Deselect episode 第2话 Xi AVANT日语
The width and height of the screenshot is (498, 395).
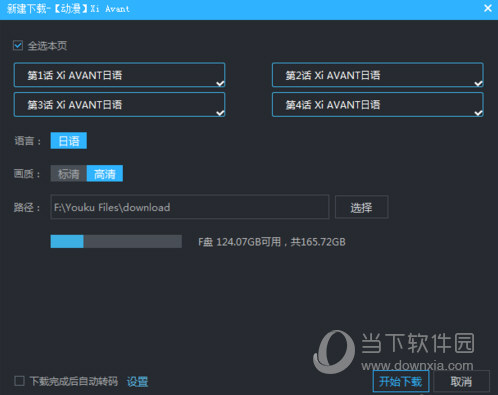(x=378, y=75)
